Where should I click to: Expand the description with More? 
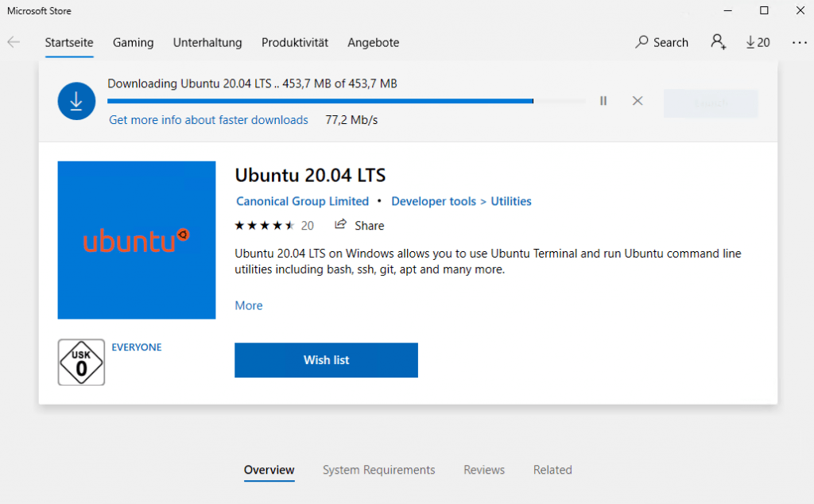click(x=249, y=305)
